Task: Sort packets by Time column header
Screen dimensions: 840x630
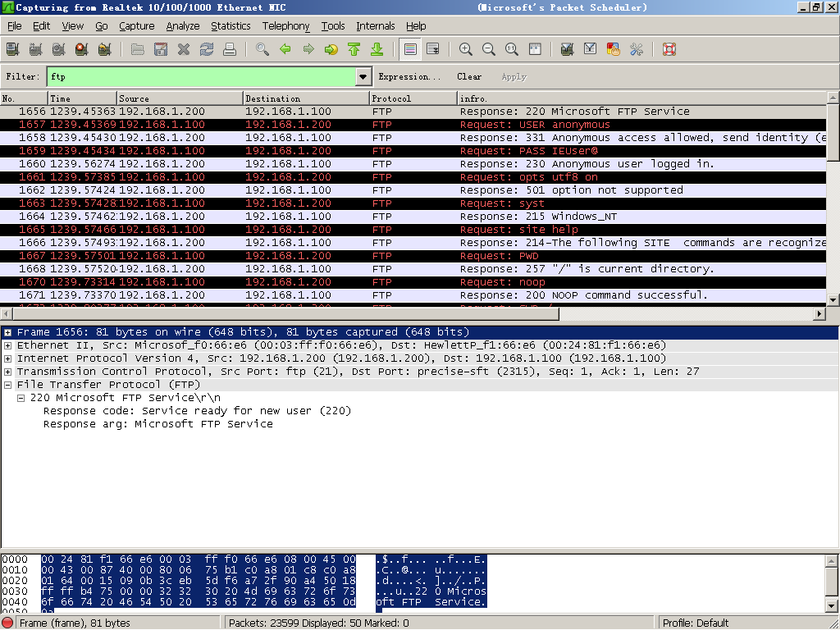Action: (x=83, y=98)
